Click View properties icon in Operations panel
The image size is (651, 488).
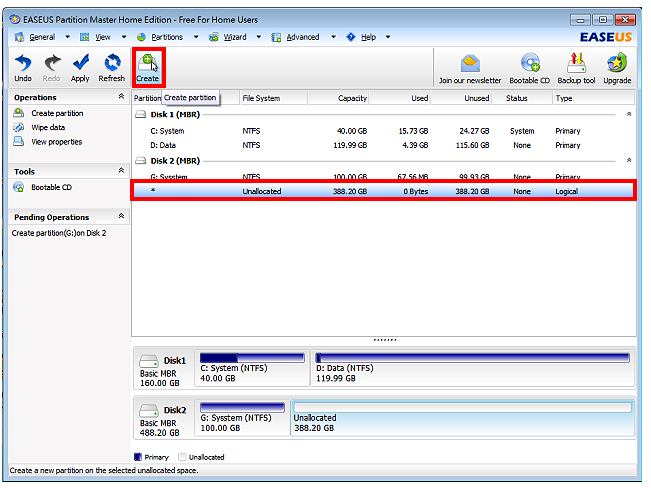point(19,142)
